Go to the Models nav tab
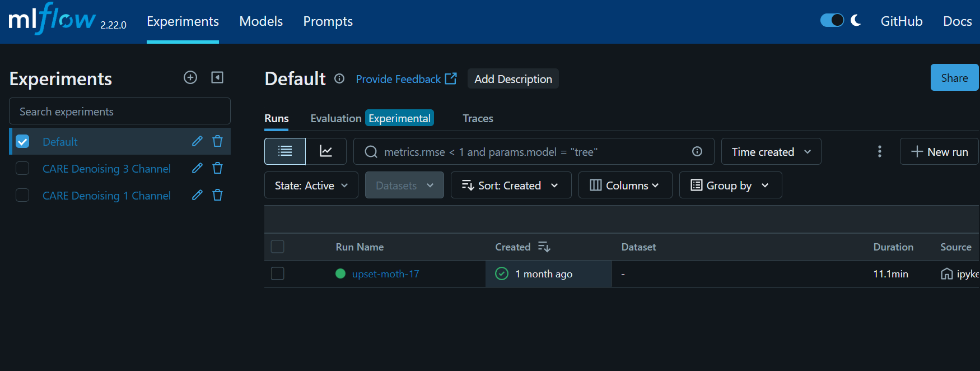Image resolution: width=980 pixels, height=371 pixels. click(261, 21)
